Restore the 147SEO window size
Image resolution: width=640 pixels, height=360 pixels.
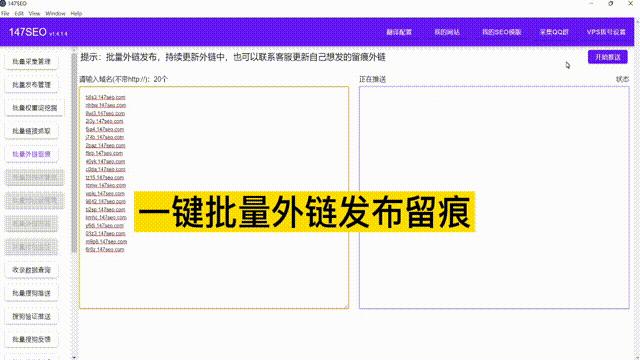coord(611,3)
